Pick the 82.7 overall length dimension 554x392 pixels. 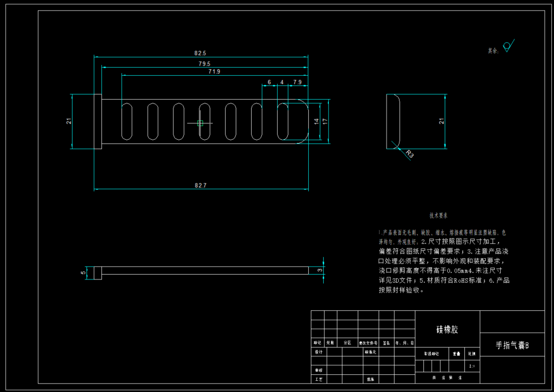click(x=200, y=185)
